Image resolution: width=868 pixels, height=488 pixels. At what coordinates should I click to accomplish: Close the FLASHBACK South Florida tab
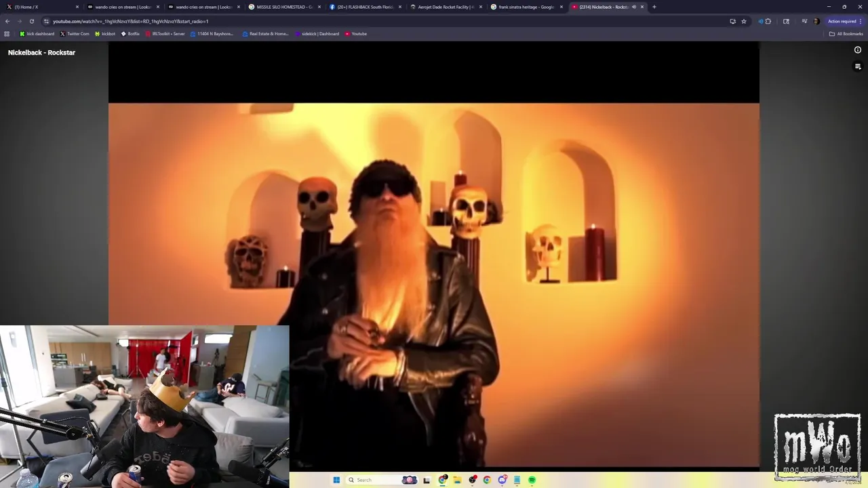(x=400, y=7)
